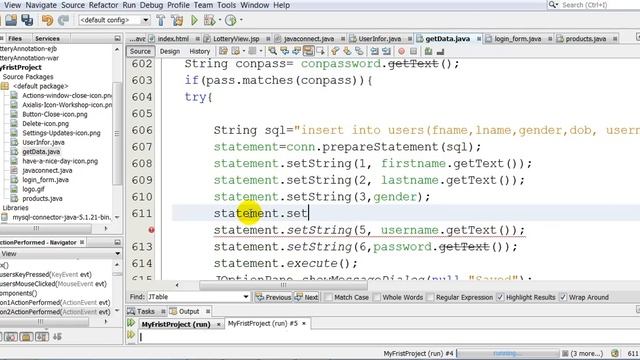The height and width of the screenshot is (360, 640).
Task: Toggle the Highlight Search editor icon
Action: pos(309,51)
